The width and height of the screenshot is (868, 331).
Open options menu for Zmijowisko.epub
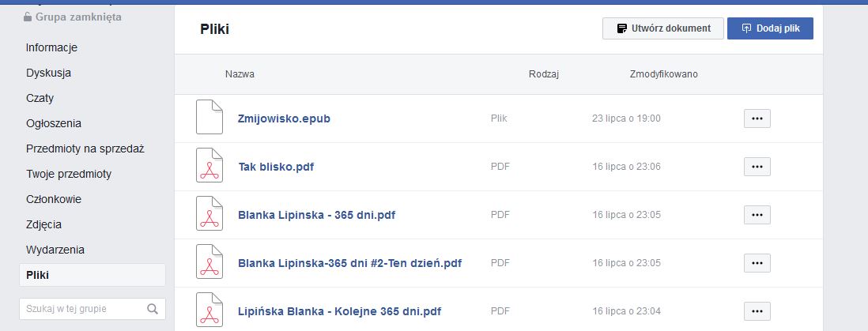757,118
